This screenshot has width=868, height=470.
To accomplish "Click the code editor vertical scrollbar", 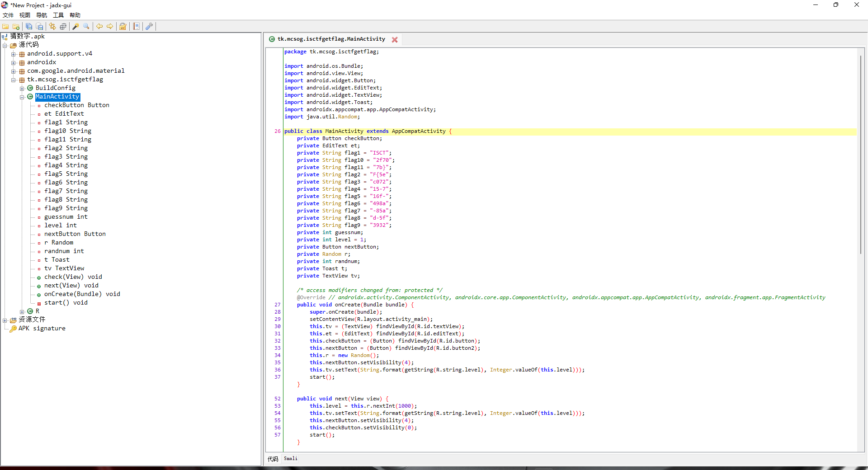I will pyautogui.click(x=861, y=154).
